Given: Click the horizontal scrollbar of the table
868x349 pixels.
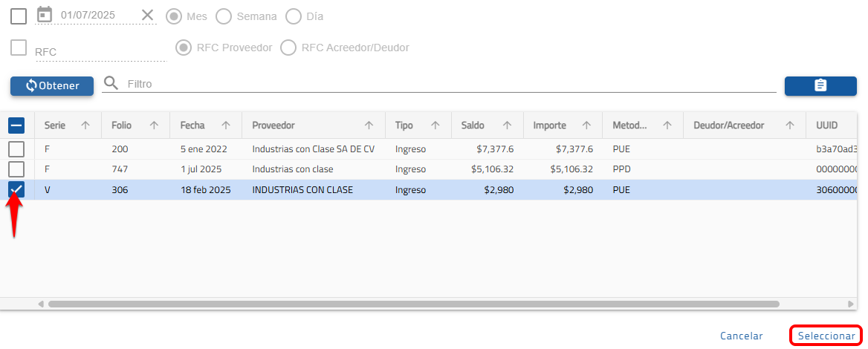Looking at the screenshot, I should [x=412, y=304].
